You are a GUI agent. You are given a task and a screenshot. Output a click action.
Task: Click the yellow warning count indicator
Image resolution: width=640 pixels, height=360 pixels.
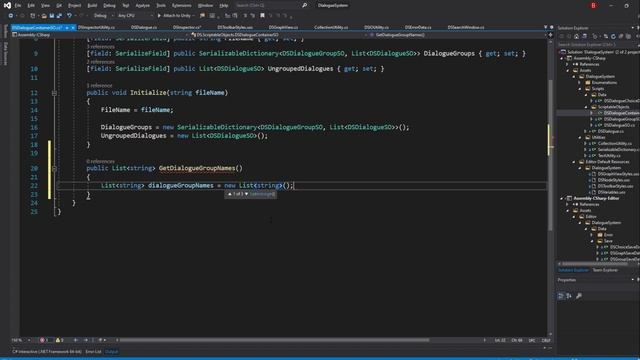coord(60,340)
